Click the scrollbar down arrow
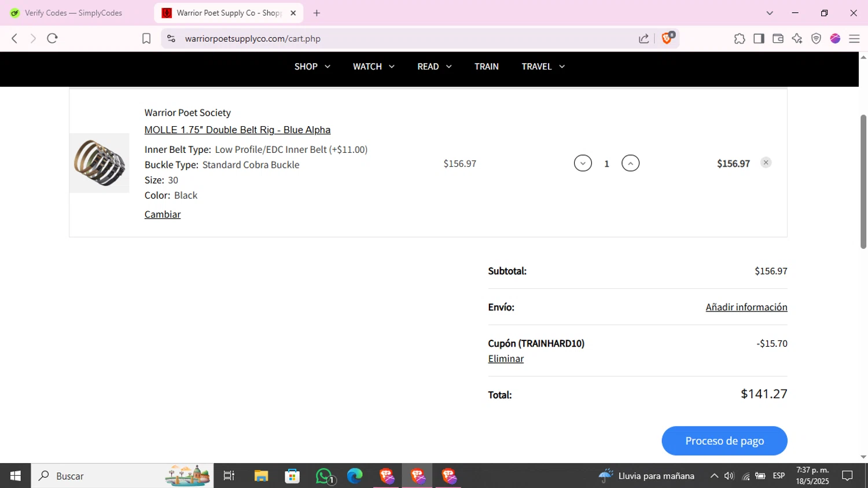This screenshot has height=488, width=868. (x=863, y=457)
